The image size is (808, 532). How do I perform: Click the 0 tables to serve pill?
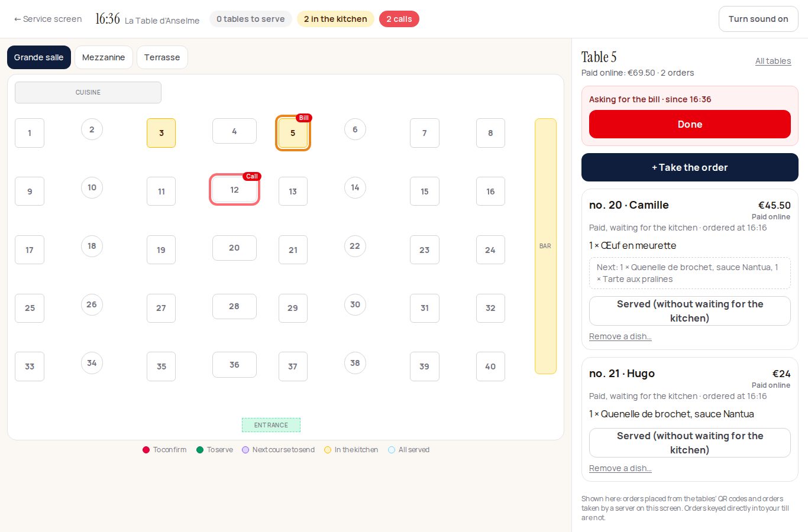[251, 19]
